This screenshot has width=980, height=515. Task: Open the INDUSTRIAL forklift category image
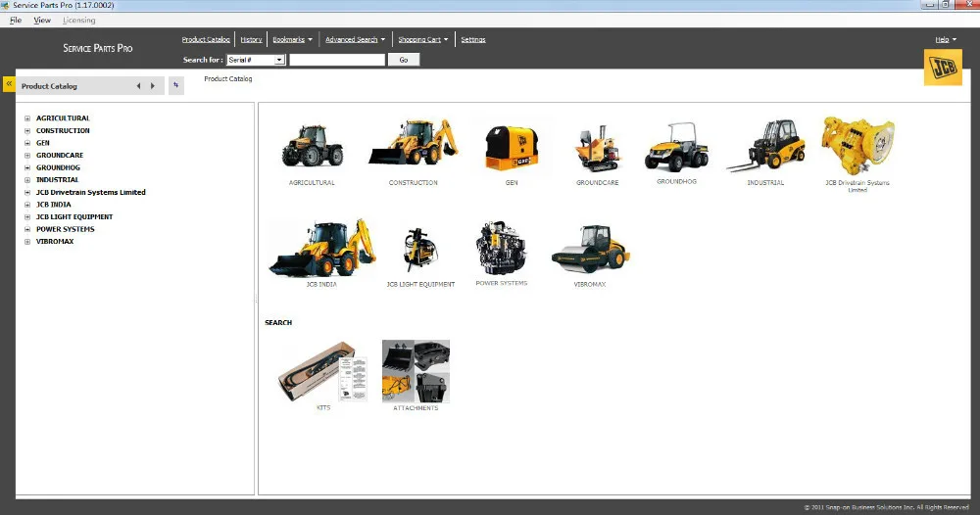765,146
